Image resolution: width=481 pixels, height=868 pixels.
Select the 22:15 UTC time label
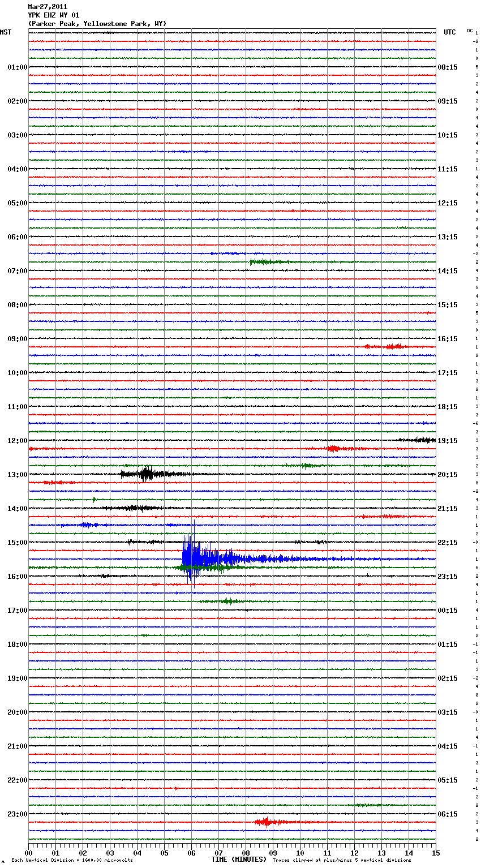448,543
